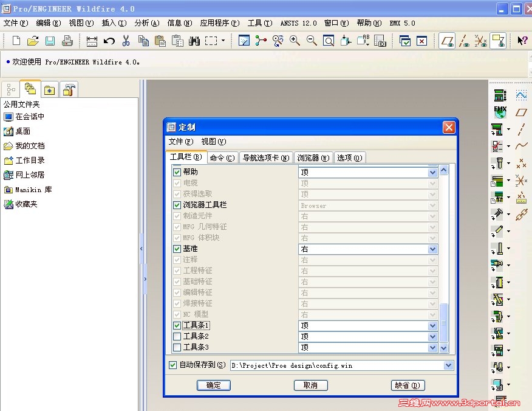Uncheck the 工具条1 checkbox
The image size is (532, 411).
(x=177, y=325)
